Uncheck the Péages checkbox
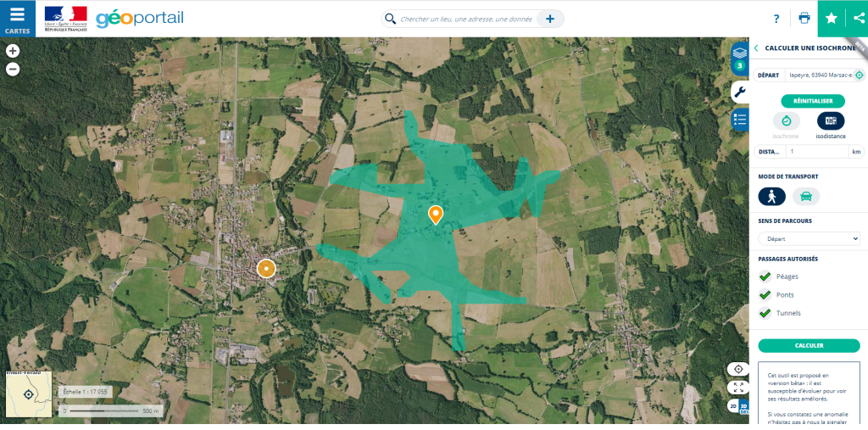Image resolution: width=868 pixels, height=430 pixels. tap(765, 276)
